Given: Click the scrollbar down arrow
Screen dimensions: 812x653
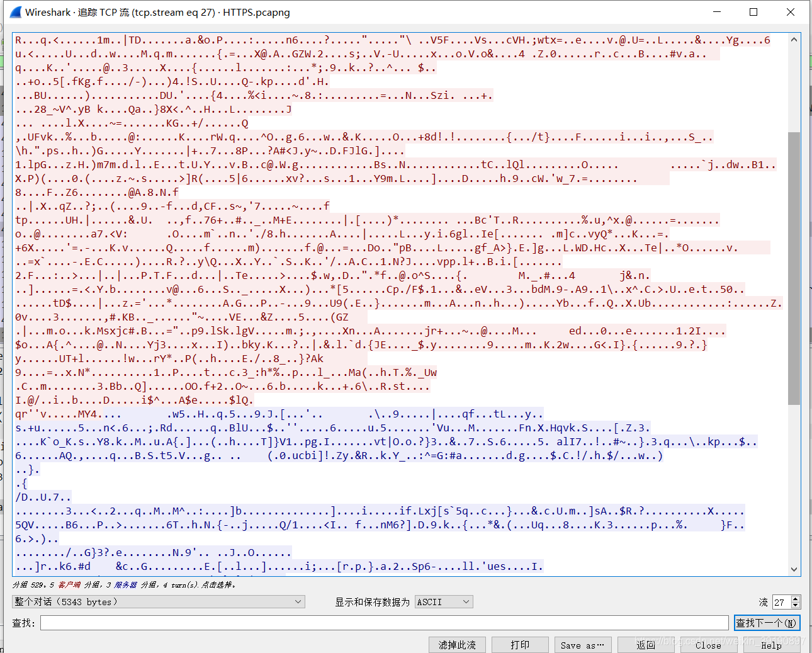Looking at the screenshot, I should pos(794,569).
